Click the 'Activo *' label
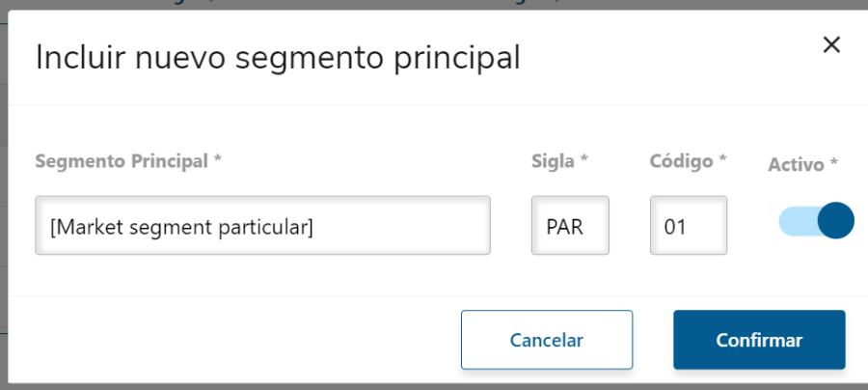The width and height of the screenshot is (868, 390). pos(802,164)
